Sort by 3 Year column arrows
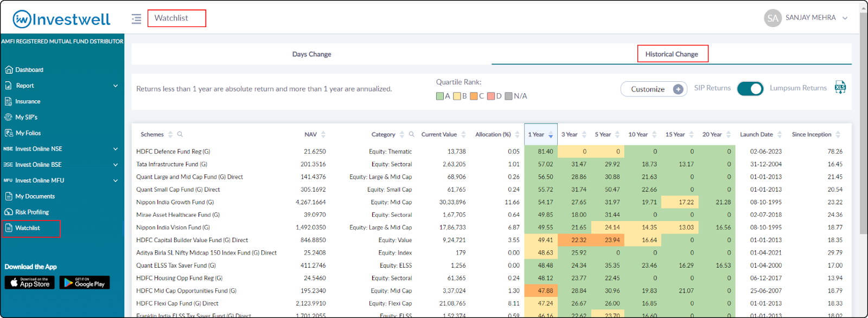 [x=584, y=134]
